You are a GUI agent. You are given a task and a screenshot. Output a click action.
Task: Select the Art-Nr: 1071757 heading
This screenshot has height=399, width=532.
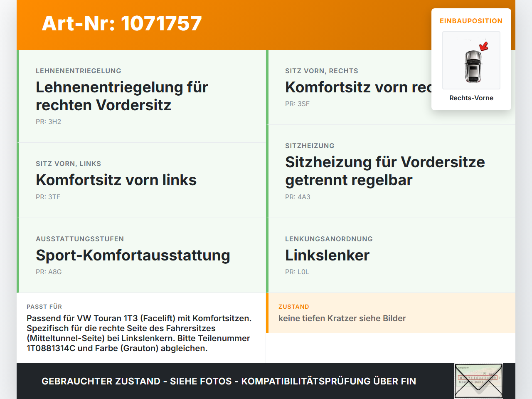(122, 23)
